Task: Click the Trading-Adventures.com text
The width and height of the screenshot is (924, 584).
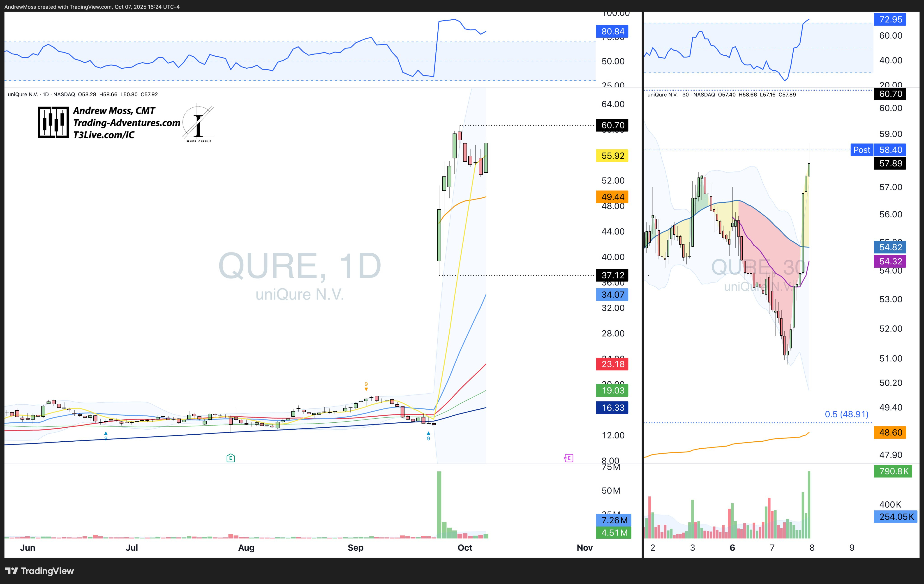Action: tap(127, 123)
